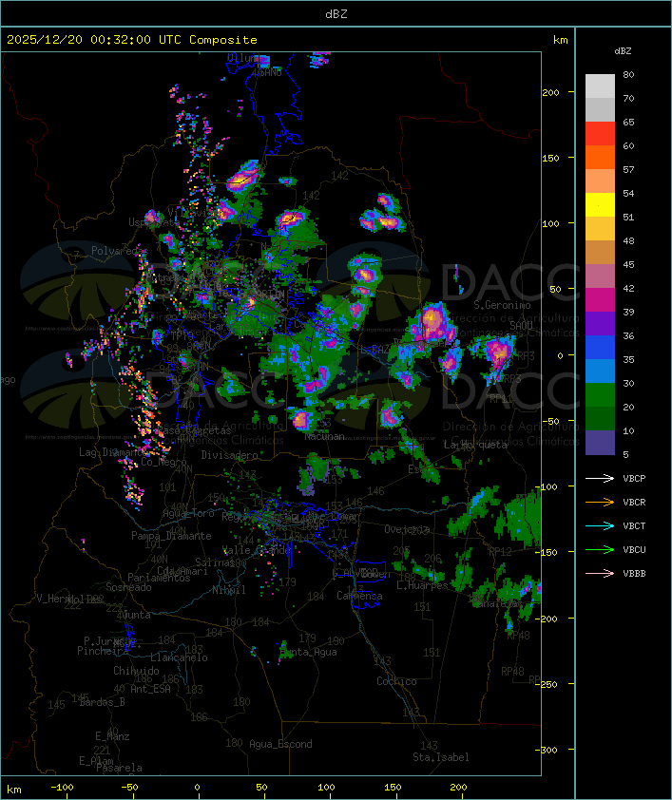This screenshot has width=672, height=800.
Task: Select the mauve 42-45 dBZ swatch
Action: pos(600,276)
